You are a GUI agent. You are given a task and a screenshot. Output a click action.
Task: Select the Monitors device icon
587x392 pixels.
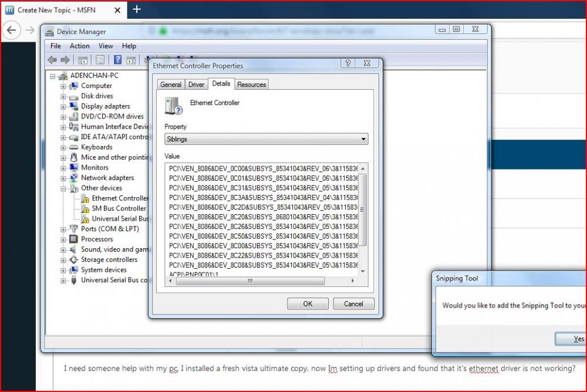tap(74, 168)
